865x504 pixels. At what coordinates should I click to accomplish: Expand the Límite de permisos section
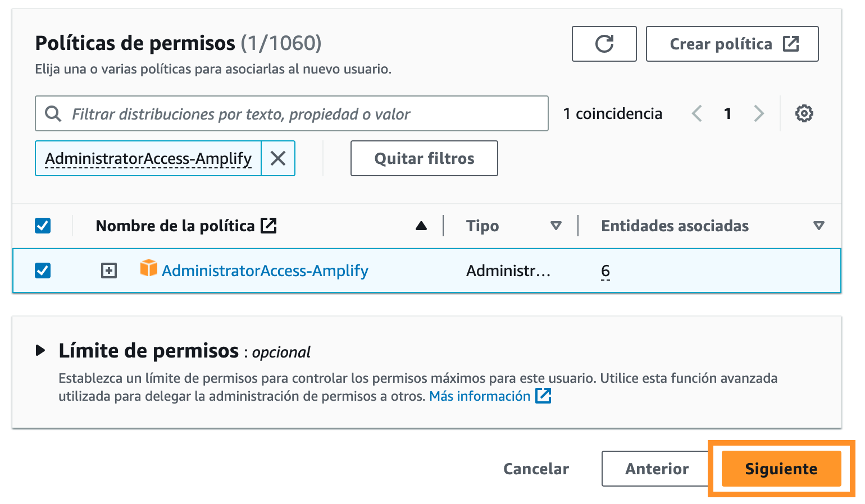pos(40,351)
